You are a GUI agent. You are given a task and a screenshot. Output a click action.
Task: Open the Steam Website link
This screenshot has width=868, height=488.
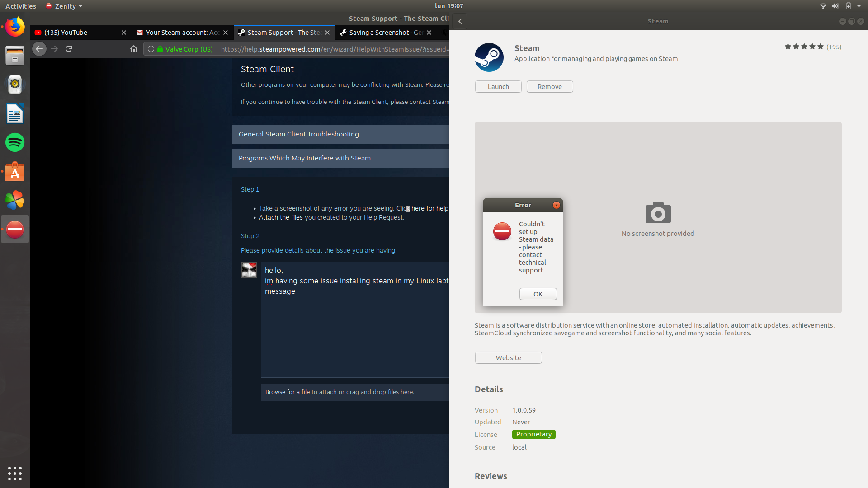pos(508,357)
